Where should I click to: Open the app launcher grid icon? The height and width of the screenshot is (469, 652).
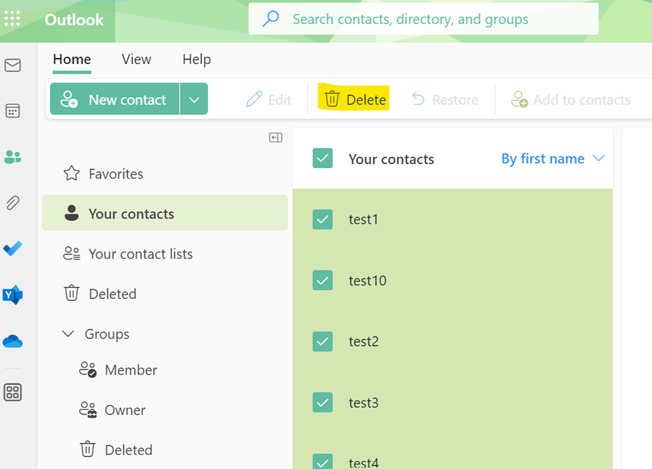click(12, 19)
